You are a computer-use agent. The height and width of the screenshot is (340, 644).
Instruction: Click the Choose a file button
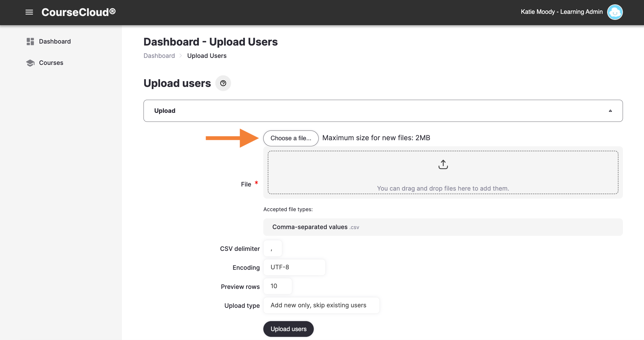(291, 138)
